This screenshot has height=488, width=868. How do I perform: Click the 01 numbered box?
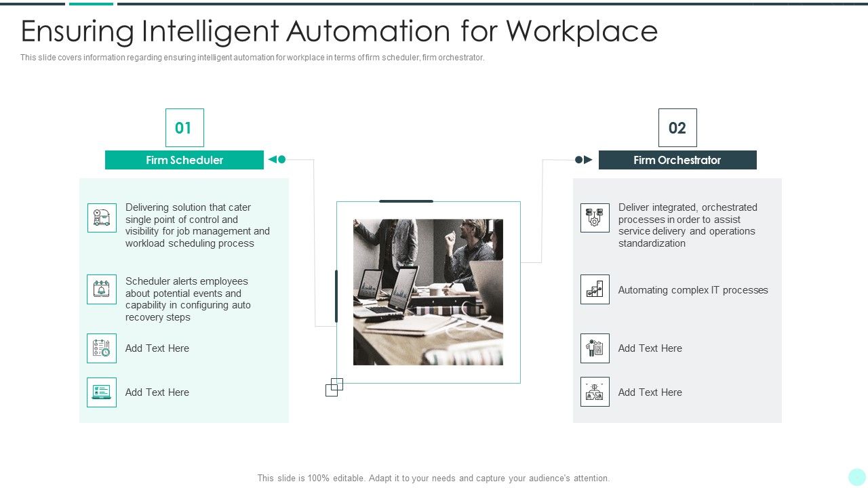[184, 127]
